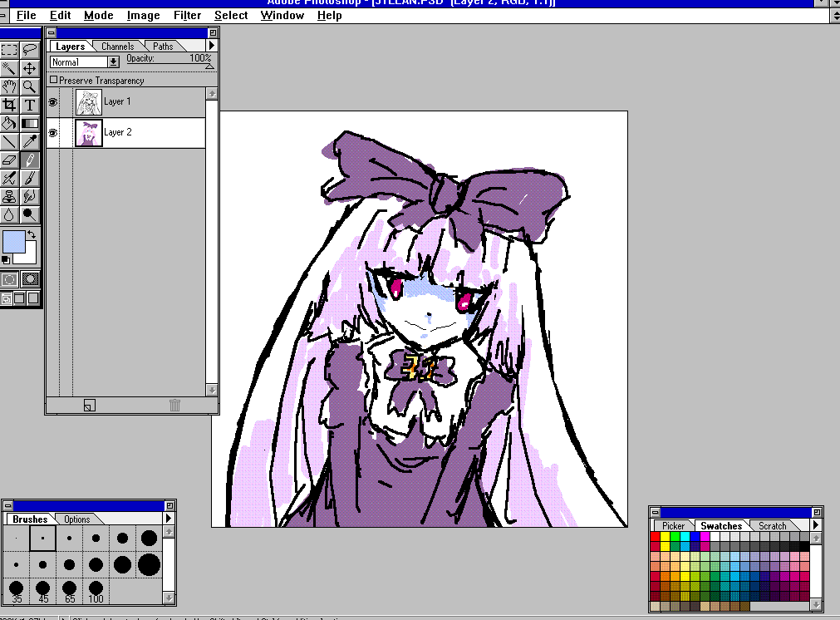Viewport: 840px width, 620px height.
Task: Switch to full screen without menu bar
Action: click(x=33, y=298)
